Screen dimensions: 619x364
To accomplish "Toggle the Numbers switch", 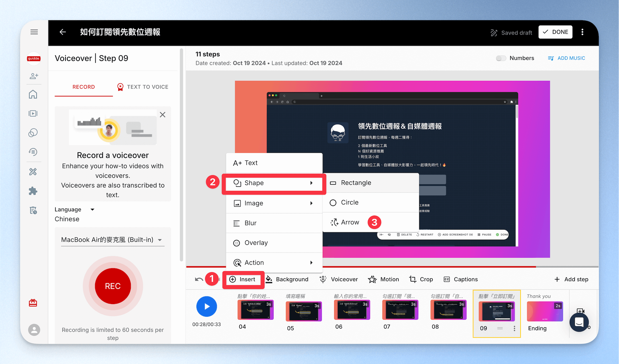I will [501, 58].
